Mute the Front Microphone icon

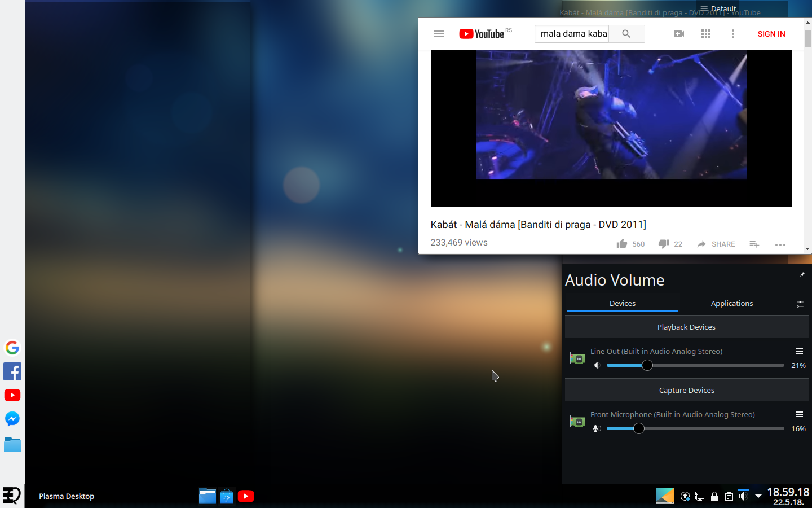click(x=597, y=428)
